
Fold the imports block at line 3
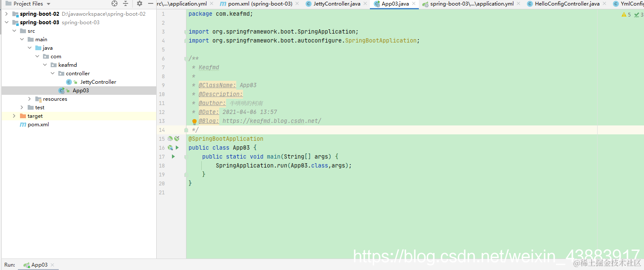coord(186,31)
